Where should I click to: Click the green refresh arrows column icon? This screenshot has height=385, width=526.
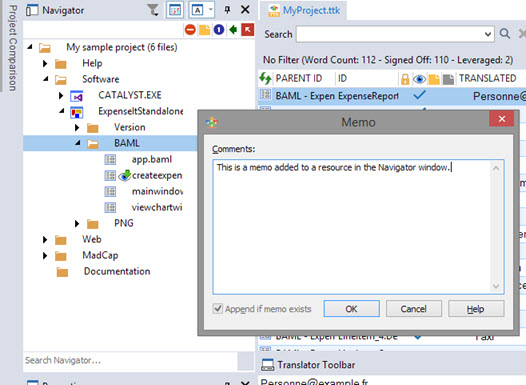[x=265, y=78]
